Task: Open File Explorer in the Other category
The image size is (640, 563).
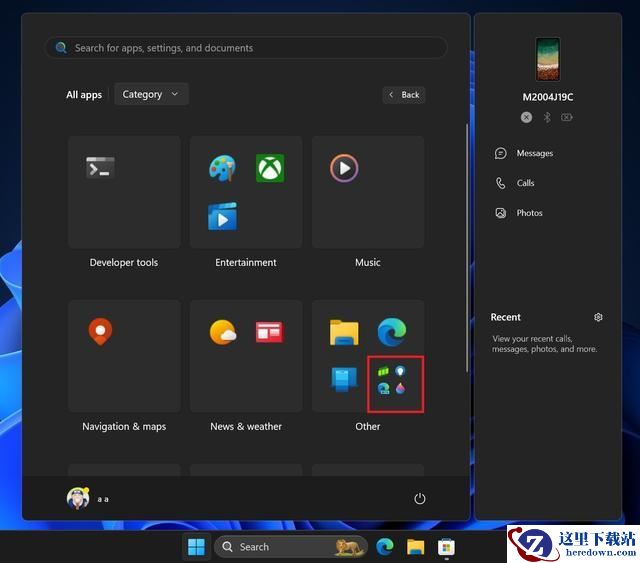Action: tap(344, 332)
